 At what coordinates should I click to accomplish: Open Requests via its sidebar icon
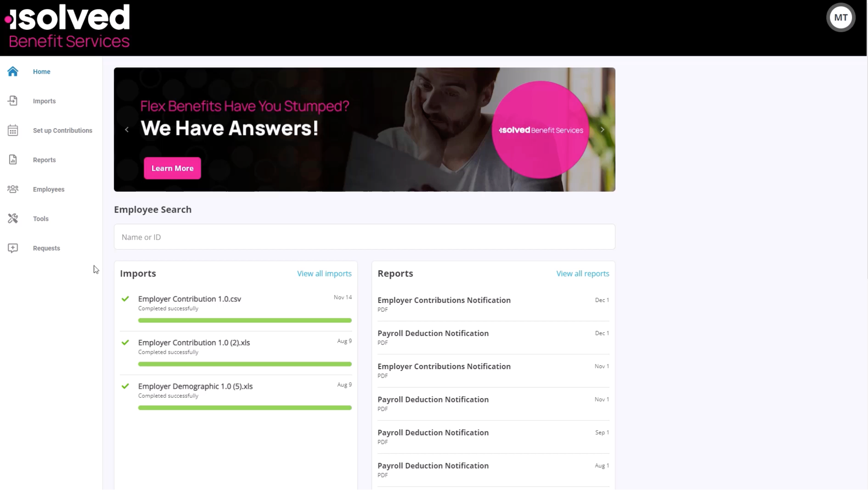tap(13, 248)
